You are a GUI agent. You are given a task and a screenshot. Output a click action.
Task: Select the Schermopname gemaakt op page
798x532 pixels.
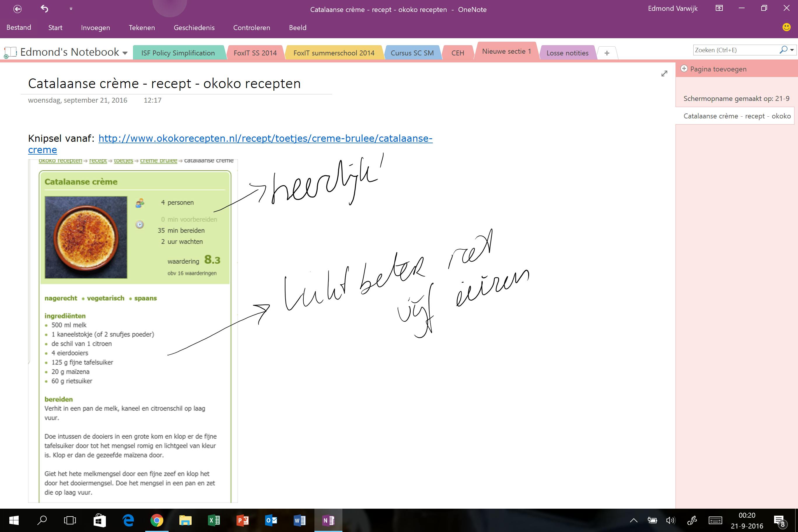click(x=736, y=99)
